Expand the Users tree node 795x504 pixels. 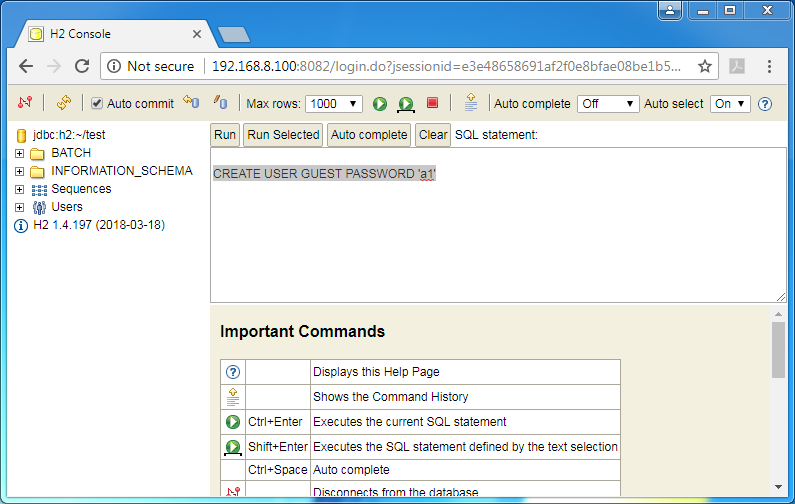coord(19,207)
